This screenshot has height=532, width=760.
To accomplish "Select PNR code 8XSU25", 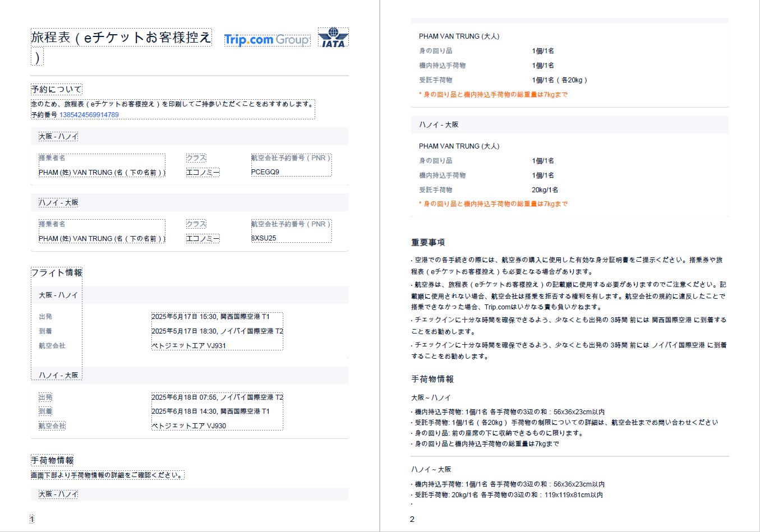I will [x=264, y=238].
